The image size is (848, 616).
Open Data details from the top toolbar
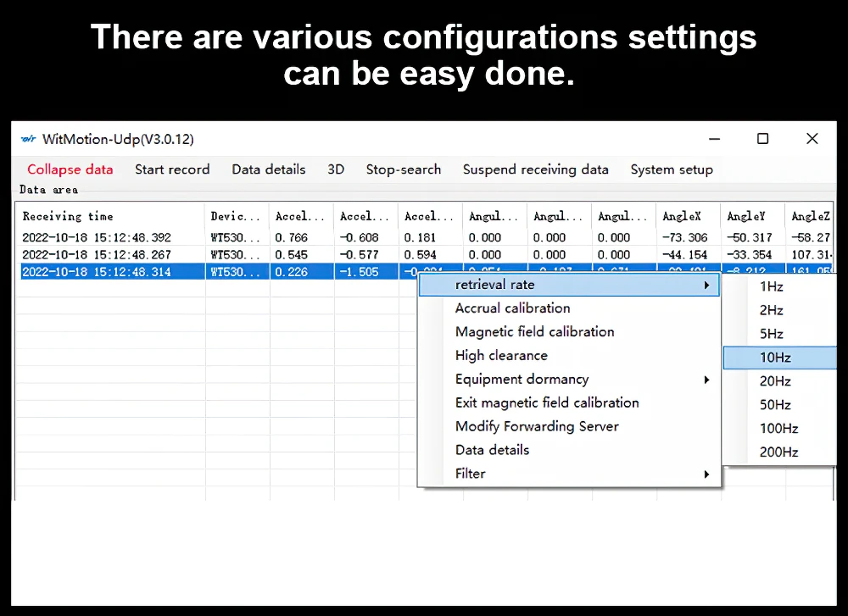[269, 169]
